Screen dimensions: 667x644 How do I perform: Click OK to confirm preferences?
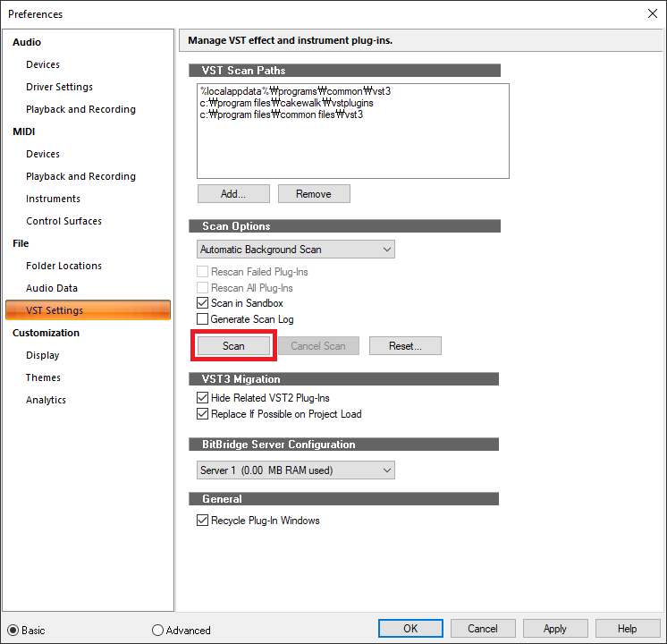[410, 628]
